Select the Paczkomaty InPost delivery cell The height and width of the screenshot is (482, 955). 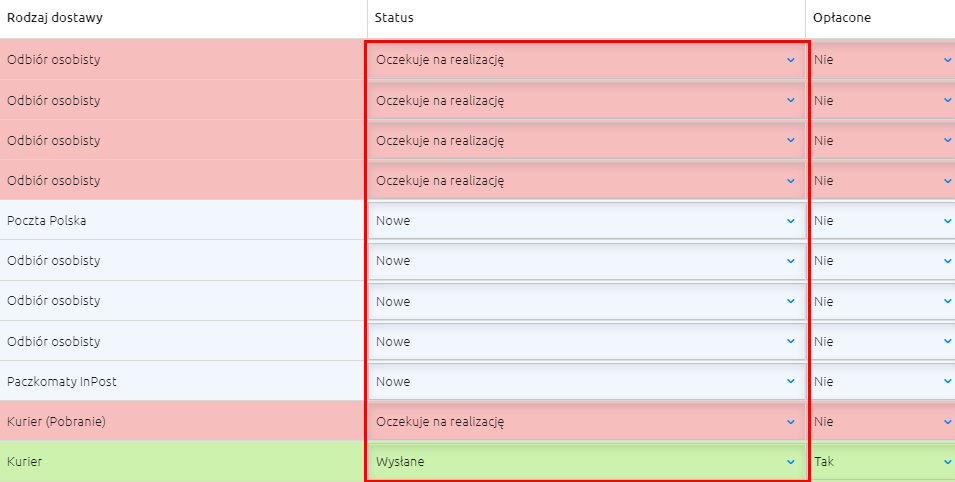183,381
